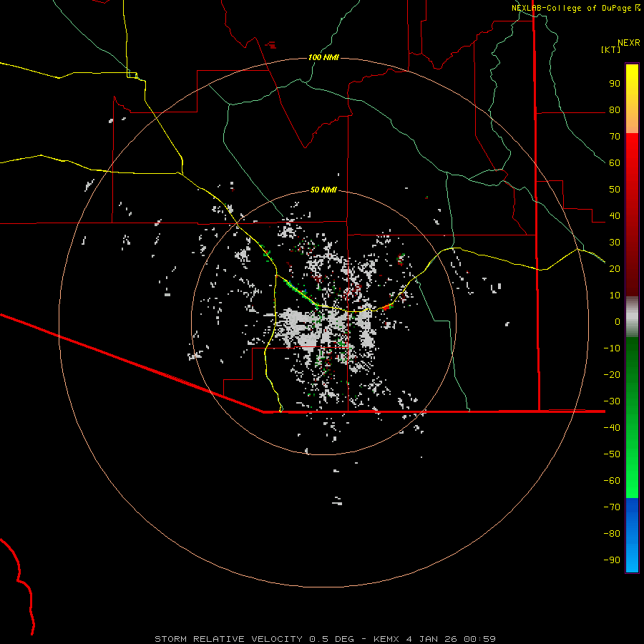Click the dark maroon 10-30 segment of color bar
This screenshot has height=644, width=644.
tap(632, 269)
